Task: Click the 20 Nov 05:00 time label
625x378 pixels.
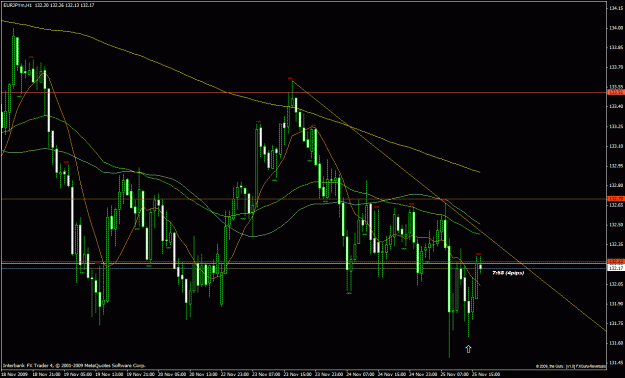Action: click(x=171, y=375)
